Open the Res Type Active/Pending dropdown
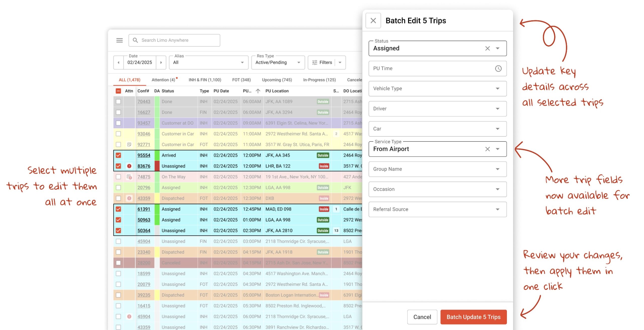Viewport: 644px width, 330px height. (x=278, y=62)
